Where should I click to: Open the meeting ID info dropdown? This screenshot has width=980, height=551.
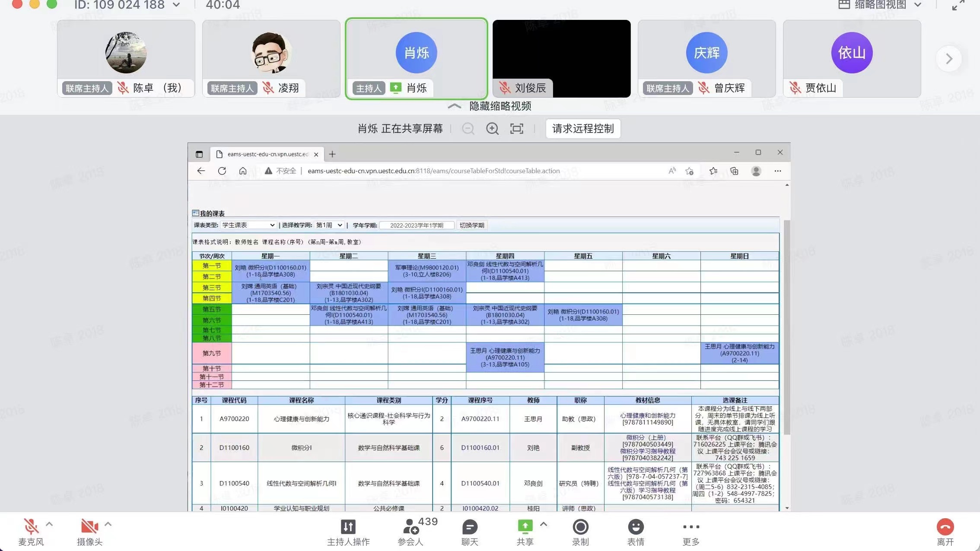click(176, 5)
